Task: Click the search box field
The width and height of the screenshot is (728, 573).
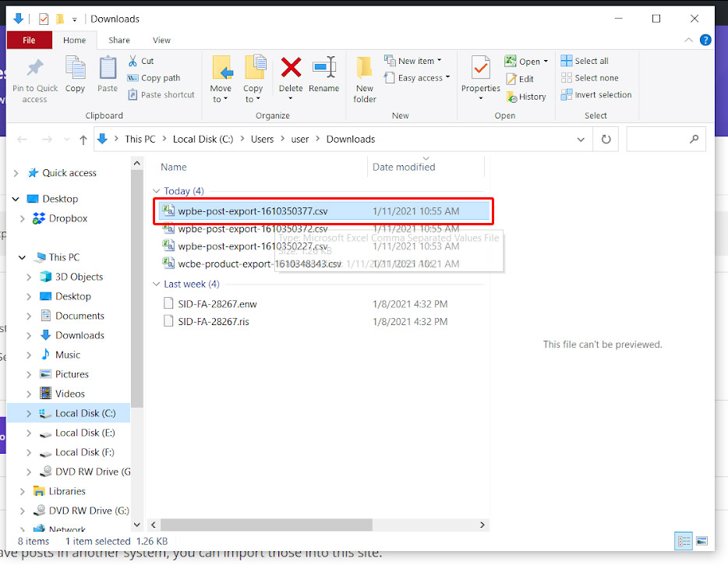Action: click(666, 139)
